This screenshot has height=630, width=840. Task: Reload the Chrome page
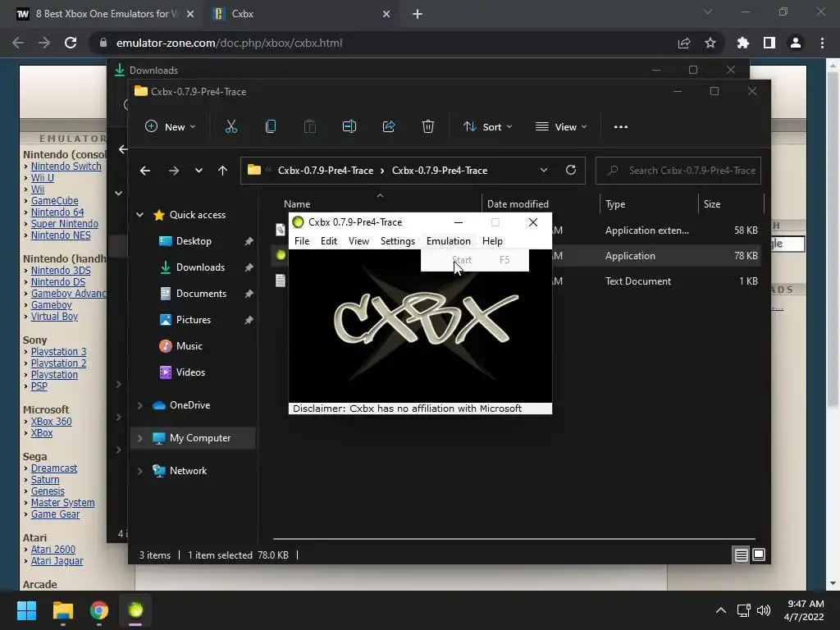(71, 43)
